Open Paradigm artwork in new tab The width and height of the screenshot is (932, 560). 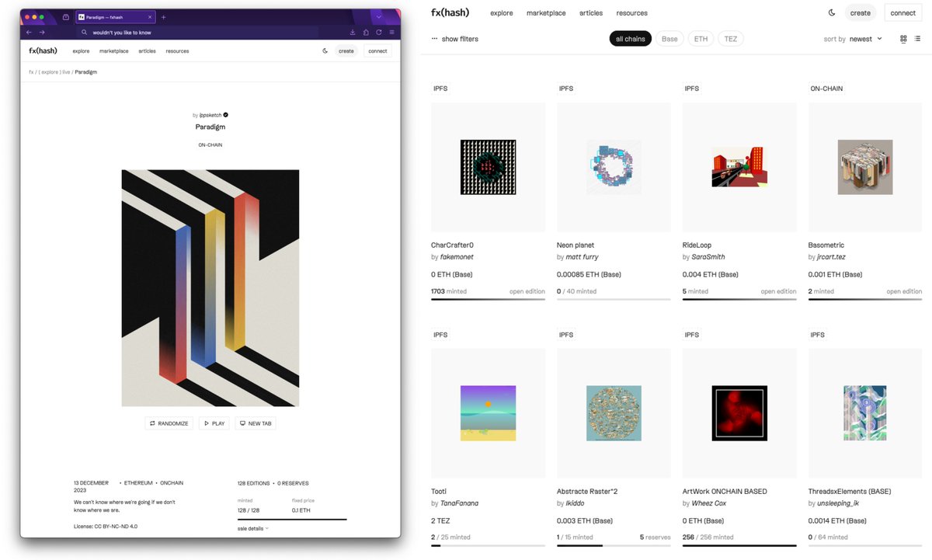pos(256,423)
